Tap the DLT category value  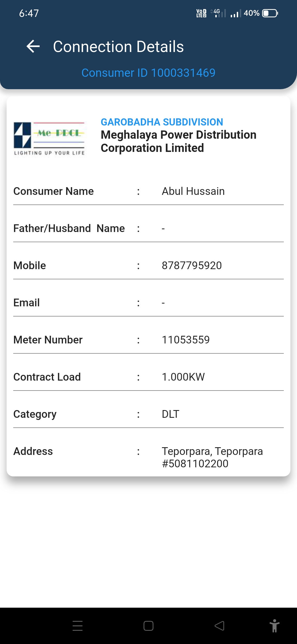(170, 414)
